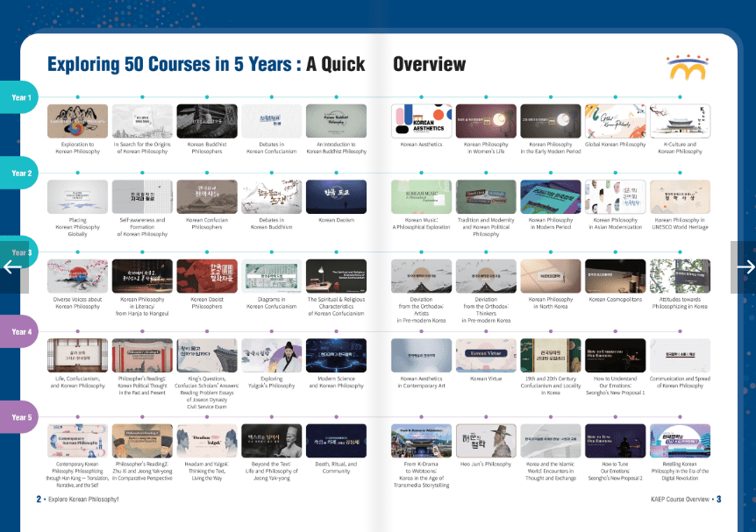756x532 pixels.
Task: Open Korean Philosophy in Women's Life thumbnail
Action: pyautogui.click(x=486, y=121)
